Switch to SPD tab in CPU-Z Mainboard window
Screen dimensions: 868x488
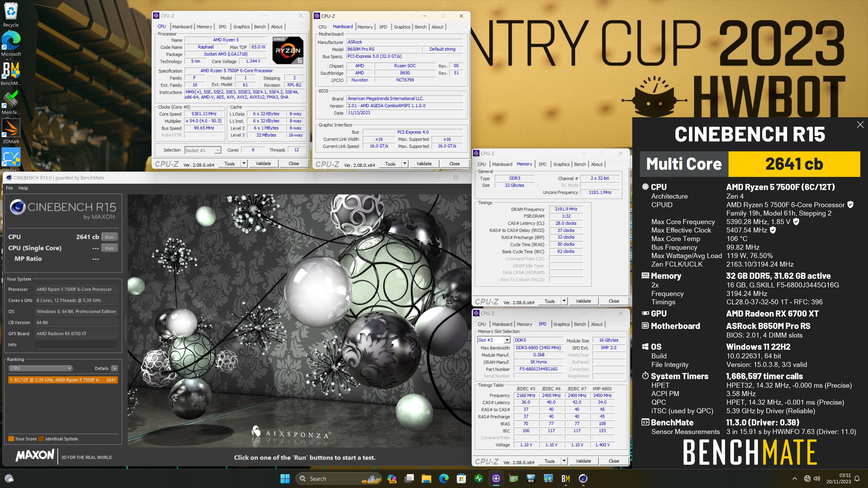point(383,27)
